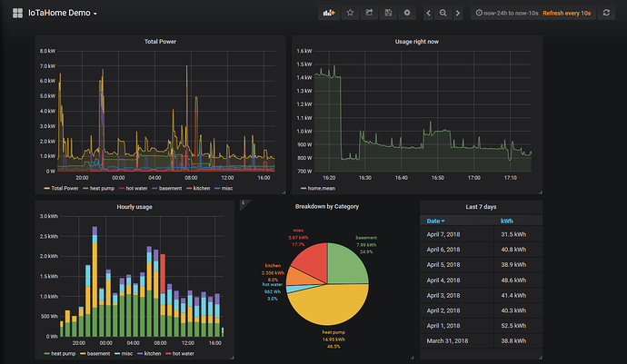Click the 40.3 kWh table value
The image size is (627, 364).
coord(513,310)
